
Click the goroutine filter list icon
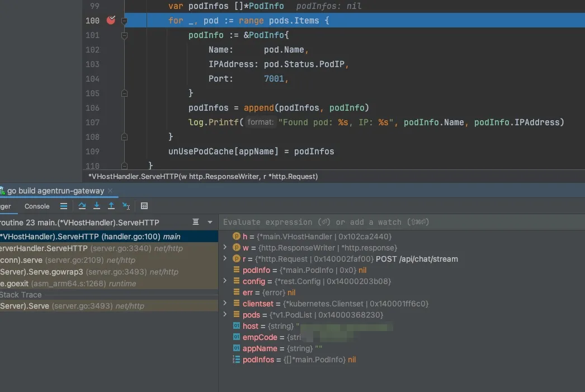click(x=195, y=222)
